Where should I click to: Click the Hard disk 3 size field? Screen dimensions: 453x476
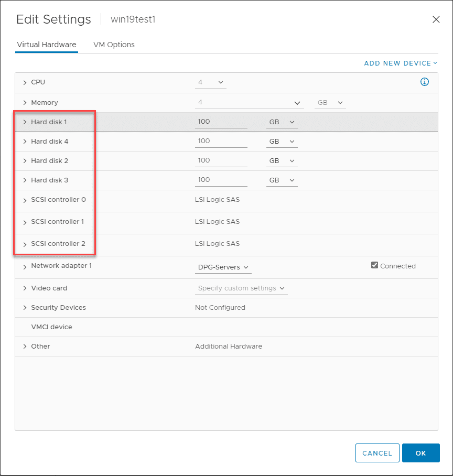click(x=221, y=180)
